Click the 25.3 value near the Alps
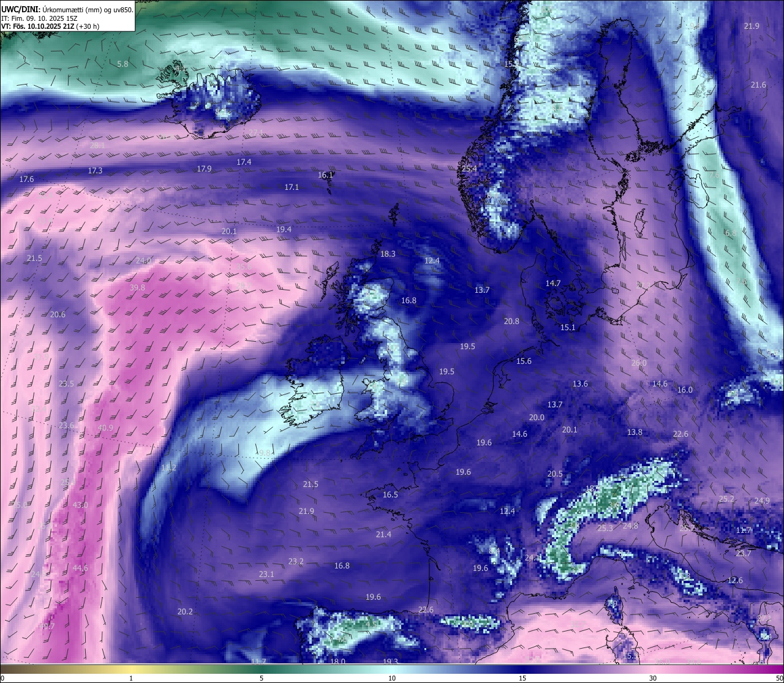The height and width of the screenshot is (683, 784). (605, 528)
